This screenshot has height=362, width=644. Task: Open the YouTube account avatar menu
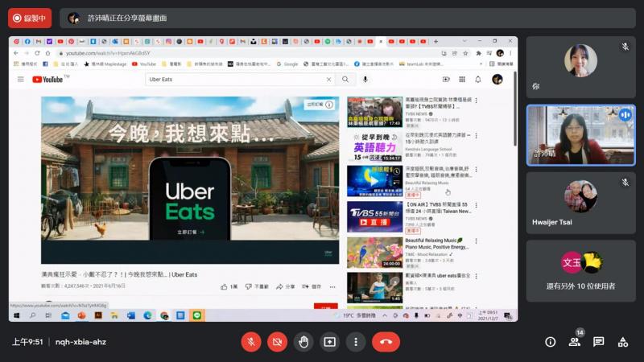coord(497,79)
